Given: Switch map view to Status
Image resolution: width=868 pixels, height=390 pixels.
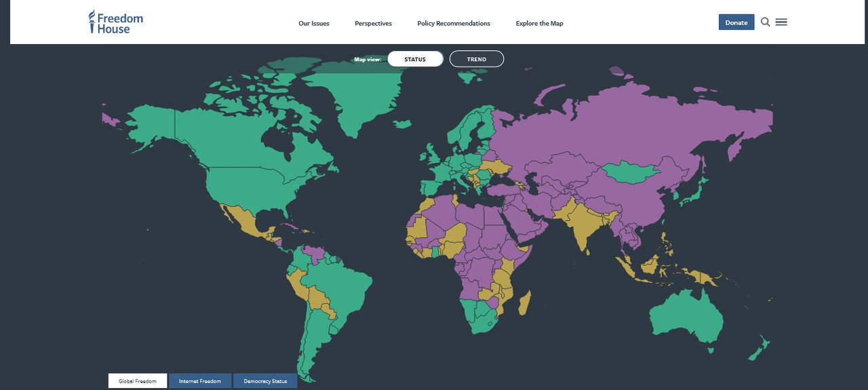Looking at the screenshot, I should [x=415, y=59].
